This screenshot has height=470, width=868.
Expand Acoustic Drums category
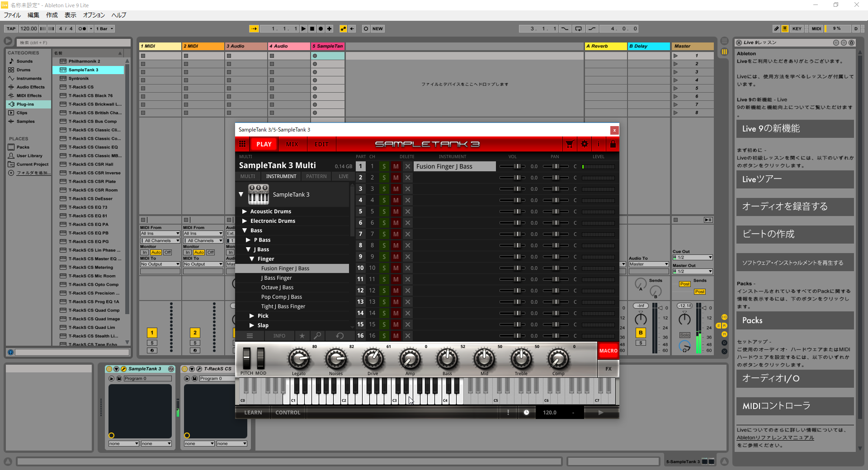tap(245, 211)
